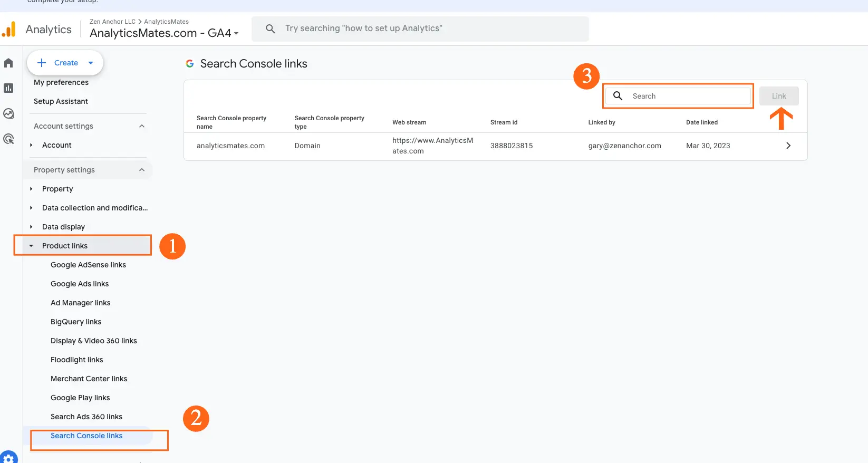Open My preferences
This screenshot has width=868, height=463.
tap(61, 82)
